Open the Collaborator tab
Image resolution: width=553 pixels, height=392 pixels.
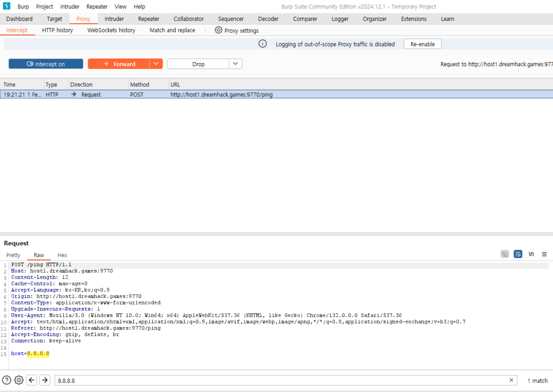tap(188, 19)
